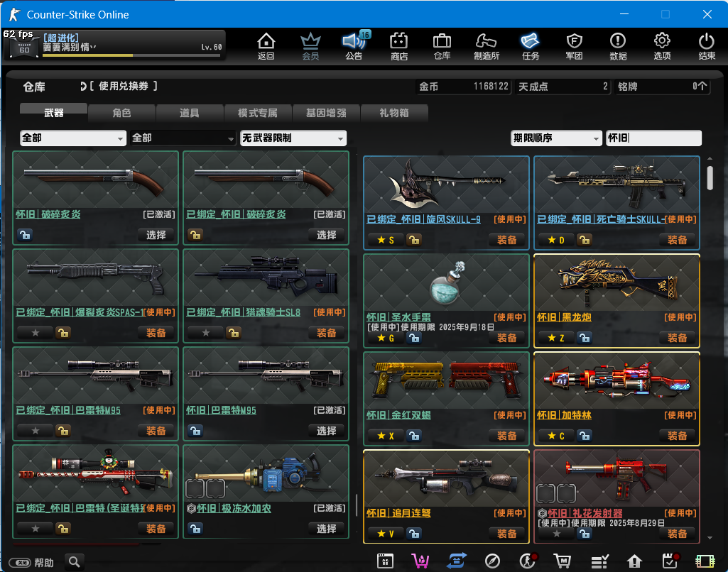The height and width of the screenshot is (572, 728).
Task: Open the second 全部 subcategory dropdown
Action: pos(183,138)
